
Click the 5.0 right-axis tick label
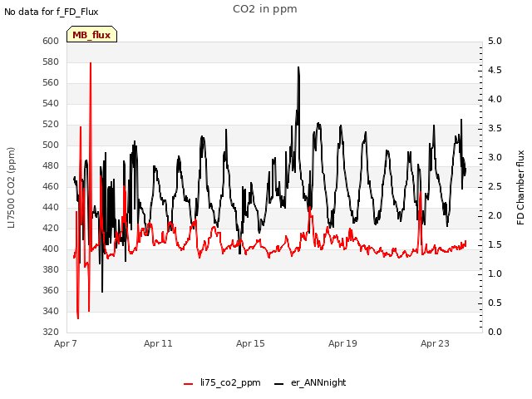(x=495, y=41)
